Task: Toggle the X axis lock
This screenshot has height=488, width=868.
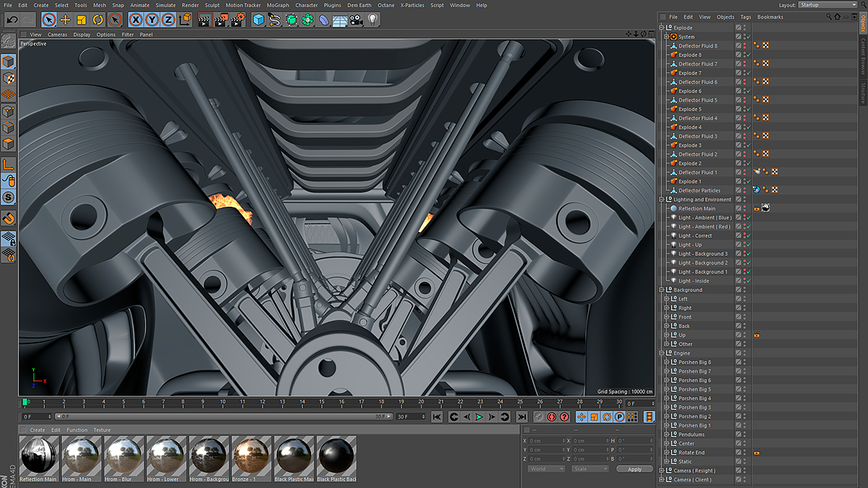Action: pyautogui.click(x=135, y=20)
